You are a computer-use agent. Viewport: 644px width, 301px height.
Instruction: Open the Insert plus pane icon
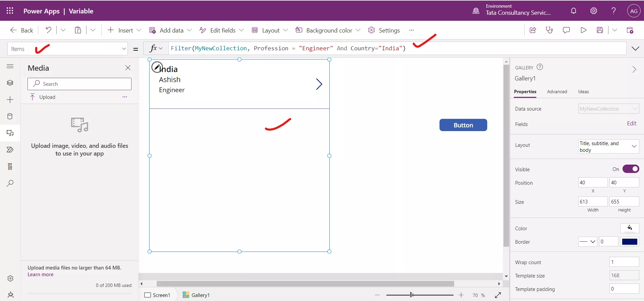[x=10, y=100]
